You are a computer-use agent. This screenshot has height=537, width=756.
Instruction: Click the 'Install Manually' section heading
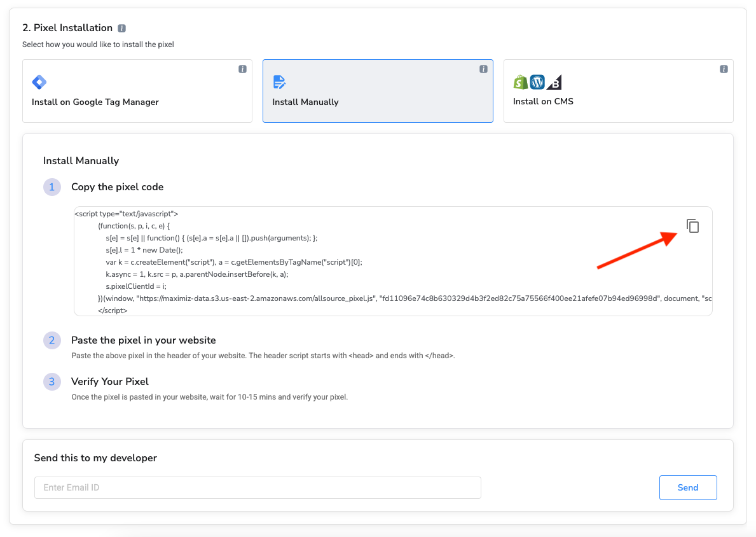coord(81,161)
